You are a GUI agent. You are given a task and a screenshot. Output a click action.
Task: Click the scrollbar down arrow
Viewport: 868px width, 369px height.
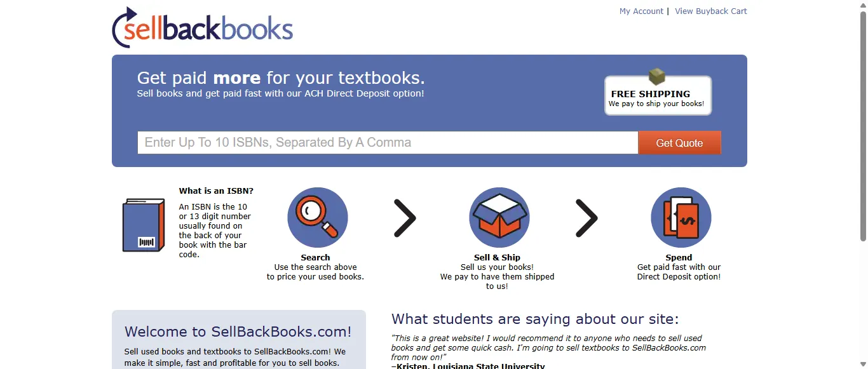(x=863, y=363)
